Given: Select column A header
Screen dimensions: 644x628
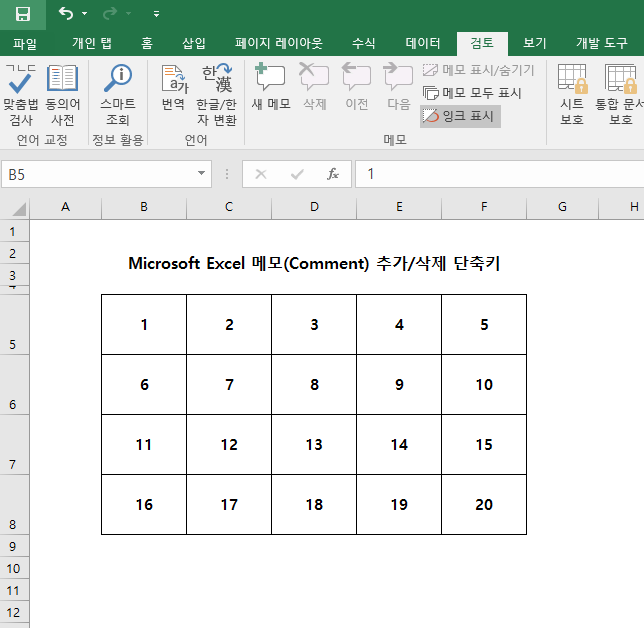Looking at the screenshot, I should pyautogui.click(x=65, y=207).
